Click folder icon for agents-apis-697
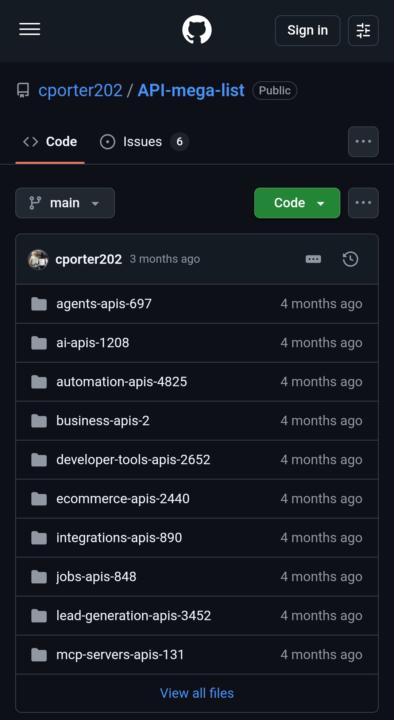The width and height of the screenshot is (394, 720). point(39,304)
